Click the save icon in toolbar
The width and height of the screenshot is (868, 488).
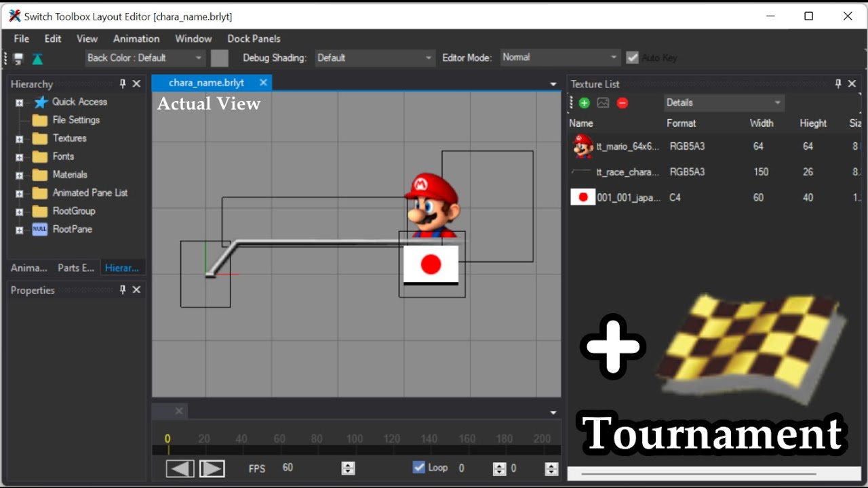point(19,58)
